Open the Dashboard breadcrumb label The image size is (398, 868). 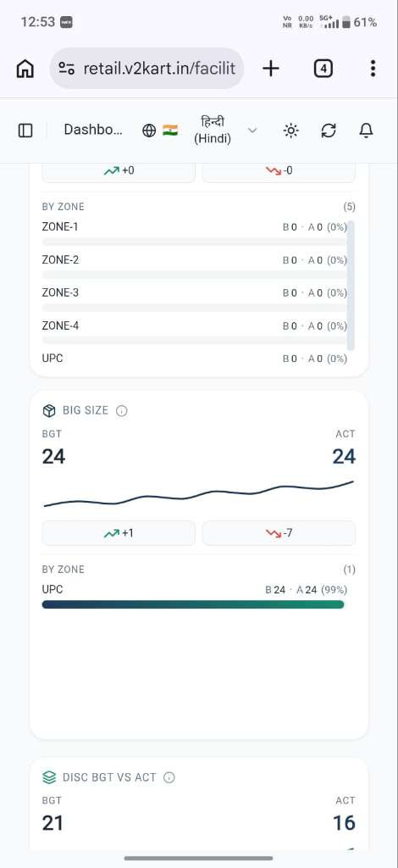(93, 130)
